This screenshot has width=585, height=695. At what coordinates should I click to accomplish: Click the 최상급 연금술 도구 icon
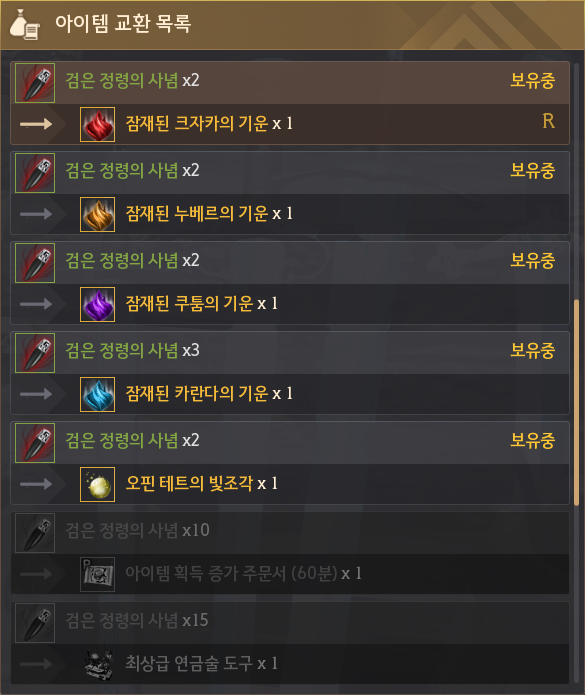(x=98, y=664)
